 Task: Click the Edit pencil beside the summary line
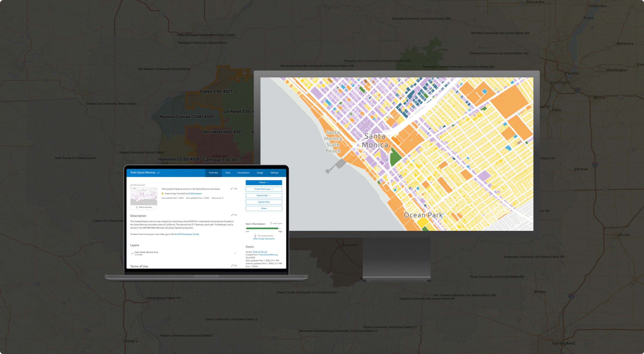tap(232, 189)
